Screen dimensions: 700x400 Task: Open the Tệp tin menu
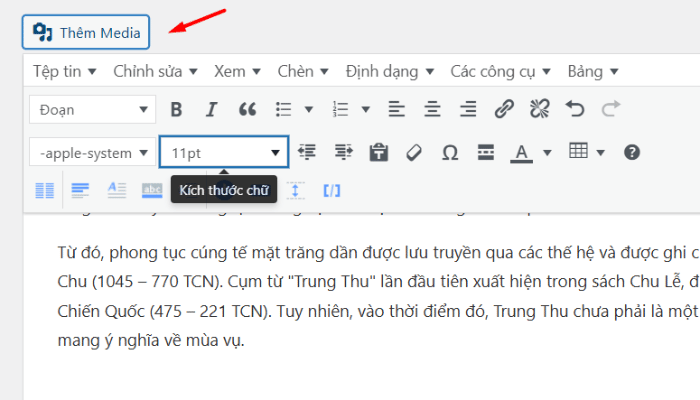click(64, 71)
